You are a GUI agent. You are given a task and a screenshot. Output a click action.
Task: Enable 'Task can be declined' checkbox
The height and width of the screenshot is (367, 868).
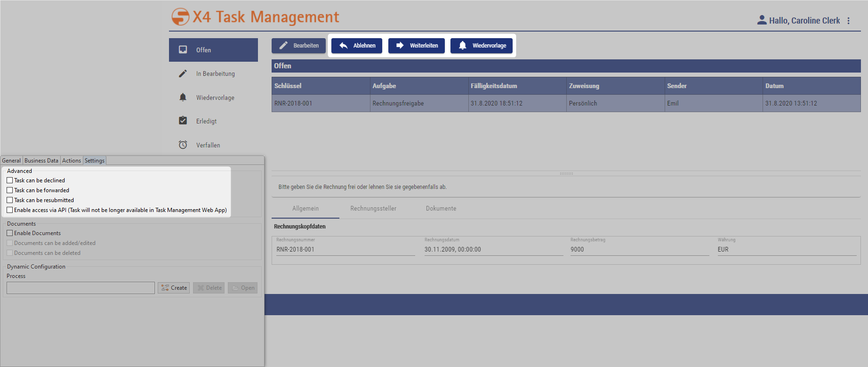pos(10,180)
